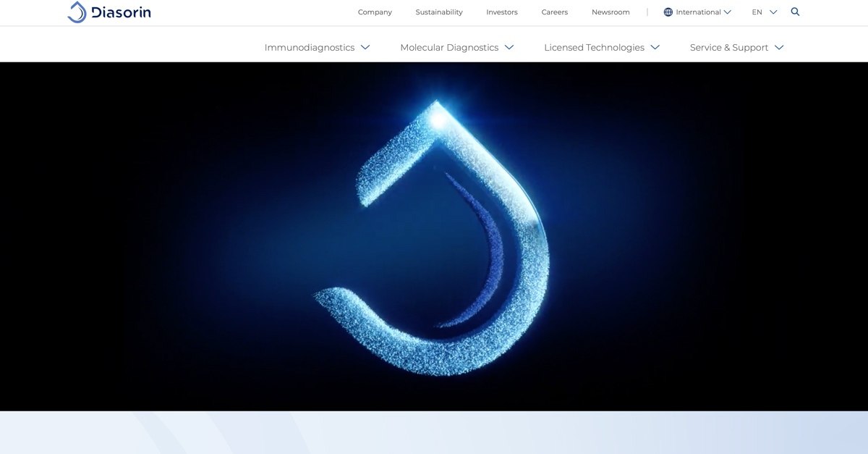Click the chevron next to Molecular Diagnostics
Screen dimensions: 868x454
509,48
